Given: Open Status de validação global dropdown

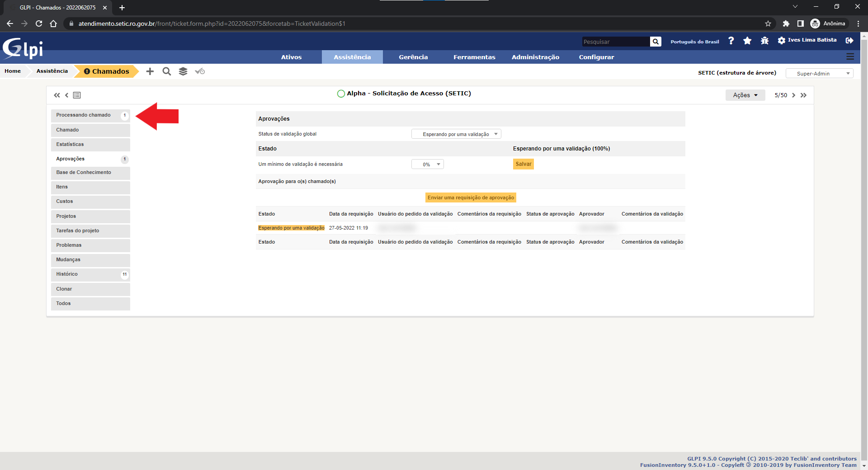Looking at the screenshot, I should click(x=456, y=134).
